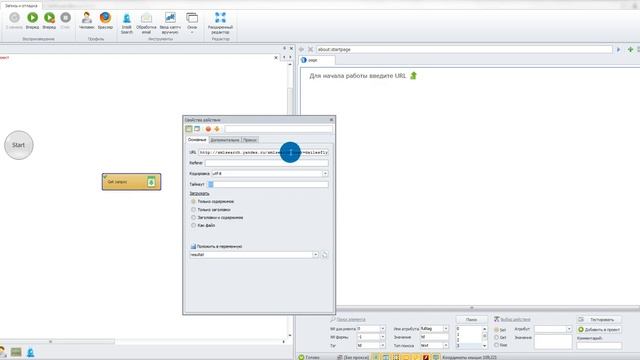Click the Get request action block
The image size is (640, 360).
click(x=131, y=182)
